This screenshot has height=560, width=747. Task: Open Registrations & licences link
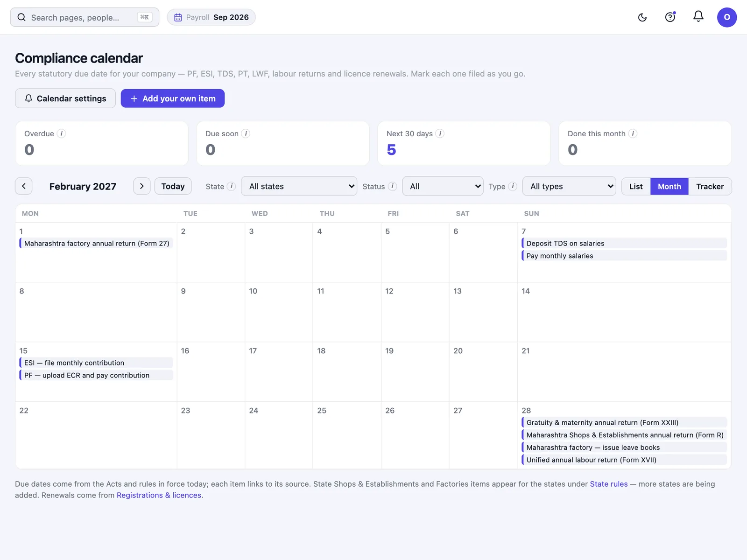(159, 495)
